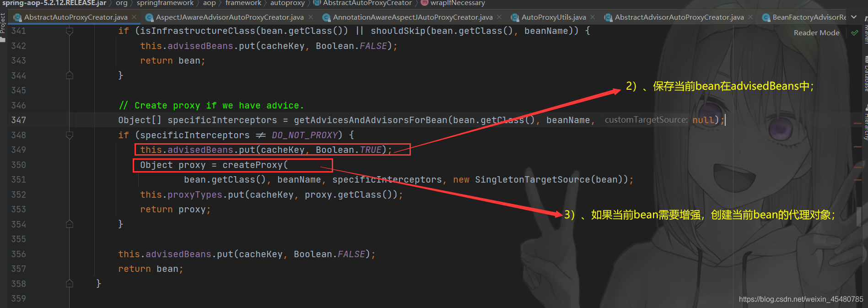
Task: Collapse the if block at line 348
Action: click(x=70, y=135)
